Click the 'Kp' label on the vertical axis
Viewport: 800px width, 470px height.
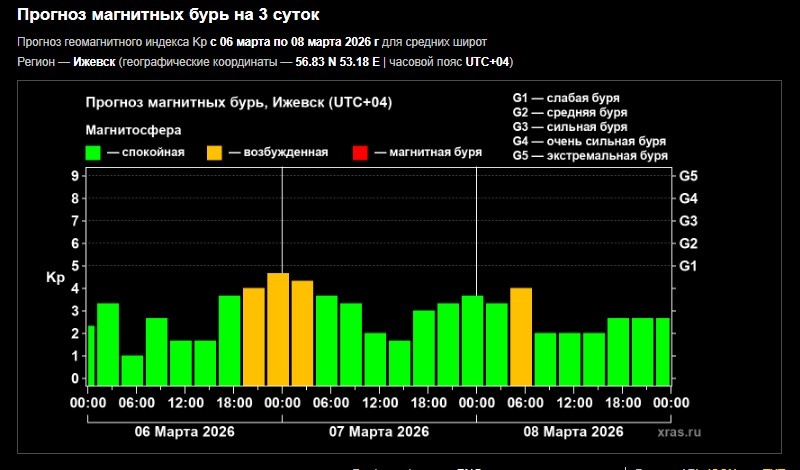click(x=55, y=278)
